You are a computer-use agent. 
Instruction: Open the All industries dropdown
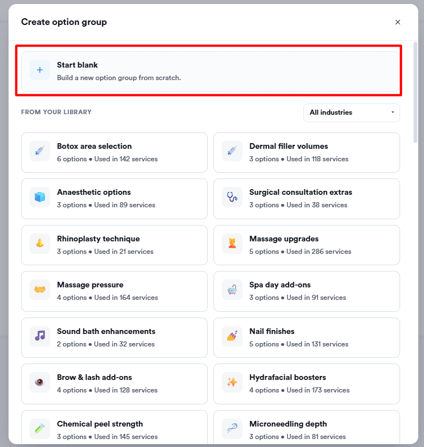(351, 112)
